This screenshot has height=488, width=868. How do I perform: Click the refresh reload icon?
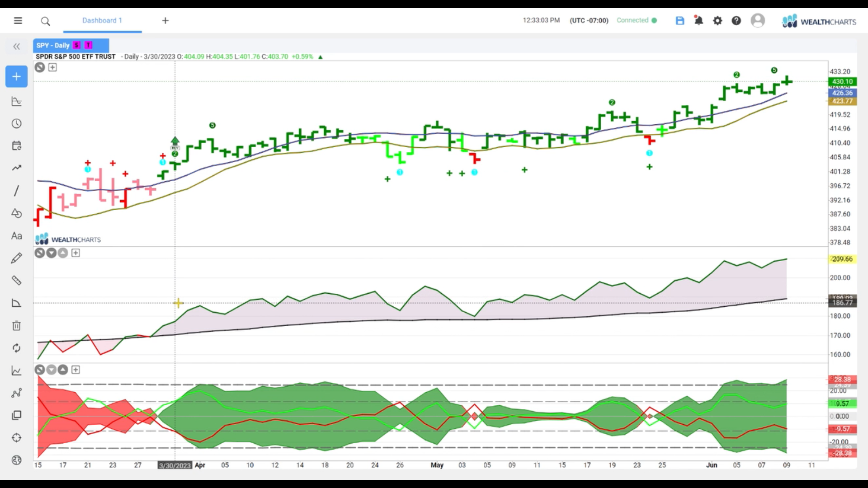[x=16, y=348]
